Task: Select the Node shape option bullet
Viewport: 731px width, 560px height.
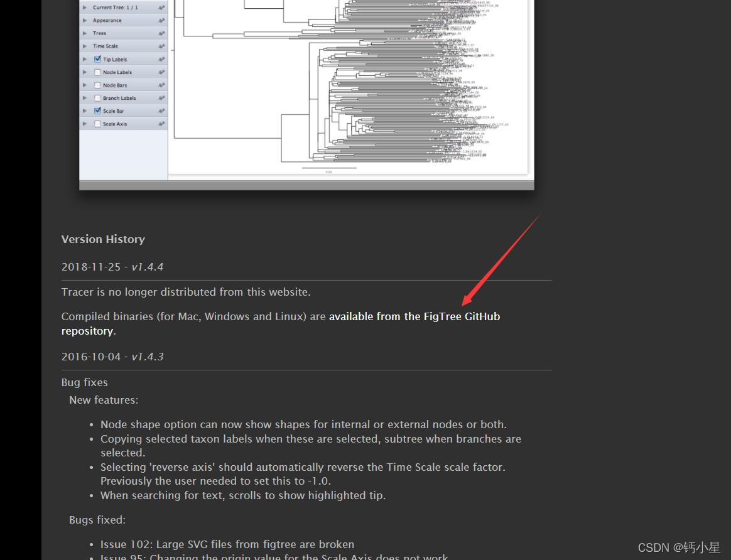Action: (303, 424)
